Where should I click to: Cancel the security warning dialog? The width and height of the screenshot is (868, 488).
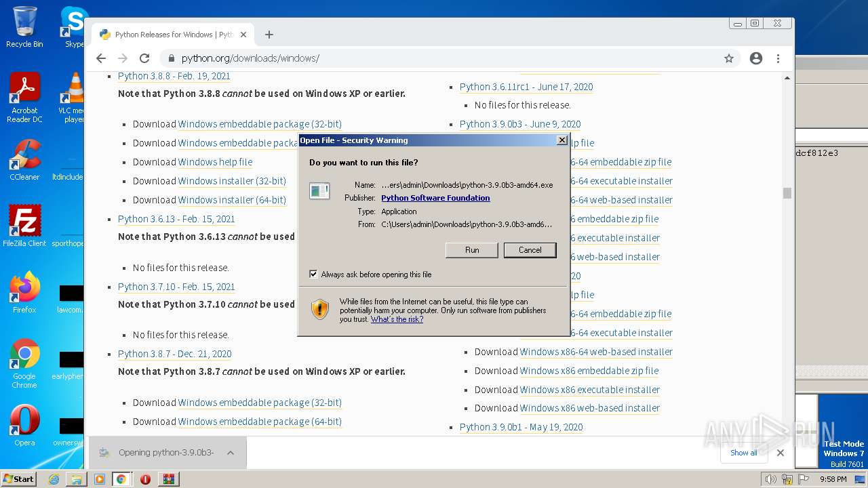[x=530, y=250]
